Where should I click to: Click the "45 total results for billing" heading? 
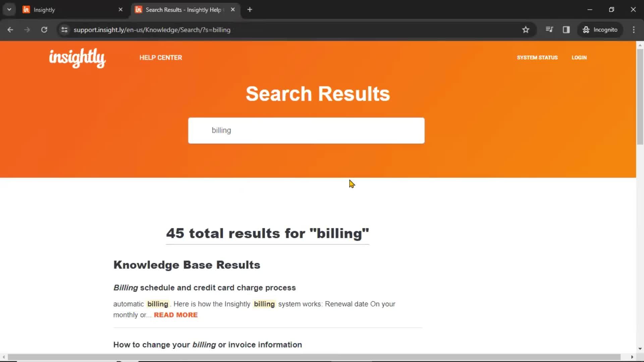pos(267,233)
